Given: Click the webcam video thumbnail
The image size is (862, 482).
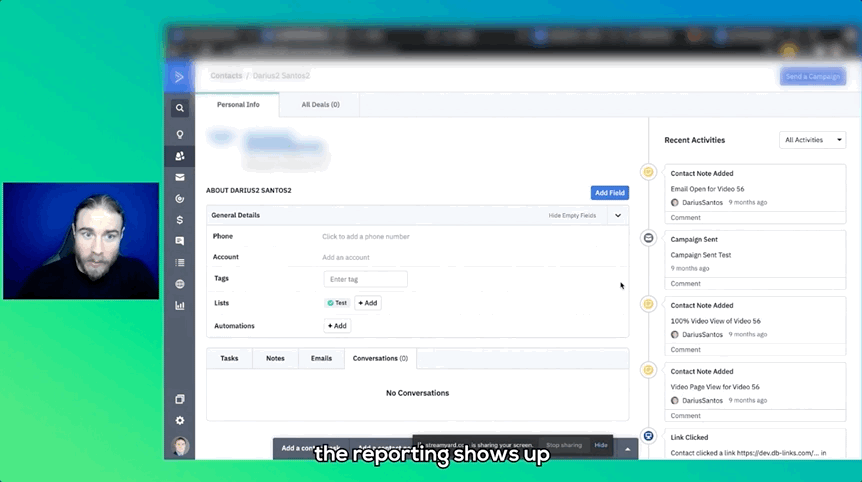Looking at the screenshot, I should click(81, 241).
